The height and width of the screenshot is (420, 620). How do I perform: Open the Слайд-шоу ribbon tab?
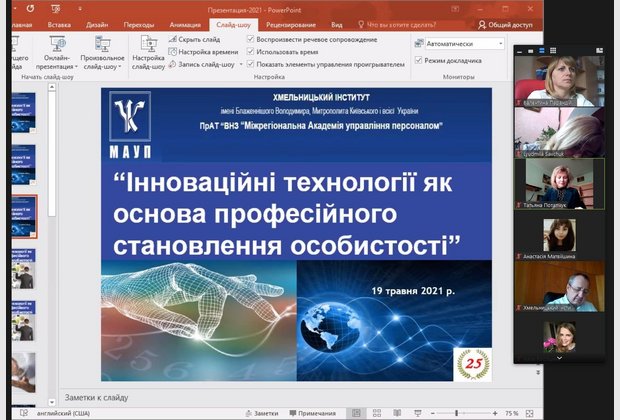[x=233, y=25]
